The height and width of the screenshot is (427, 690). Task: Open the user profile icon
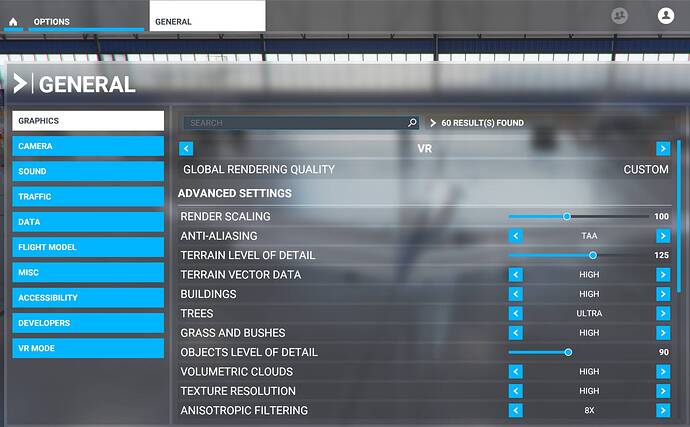pos(665,15)
